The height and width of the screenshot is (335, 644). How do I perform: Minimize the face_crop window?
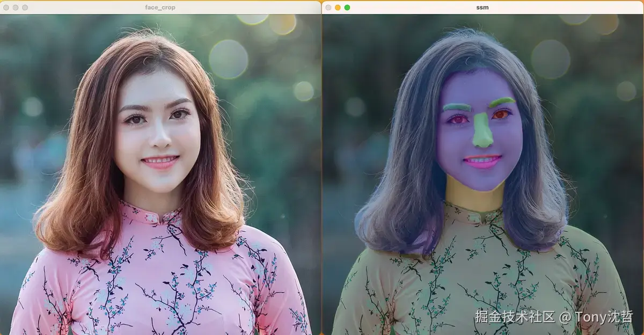point(14,8)
